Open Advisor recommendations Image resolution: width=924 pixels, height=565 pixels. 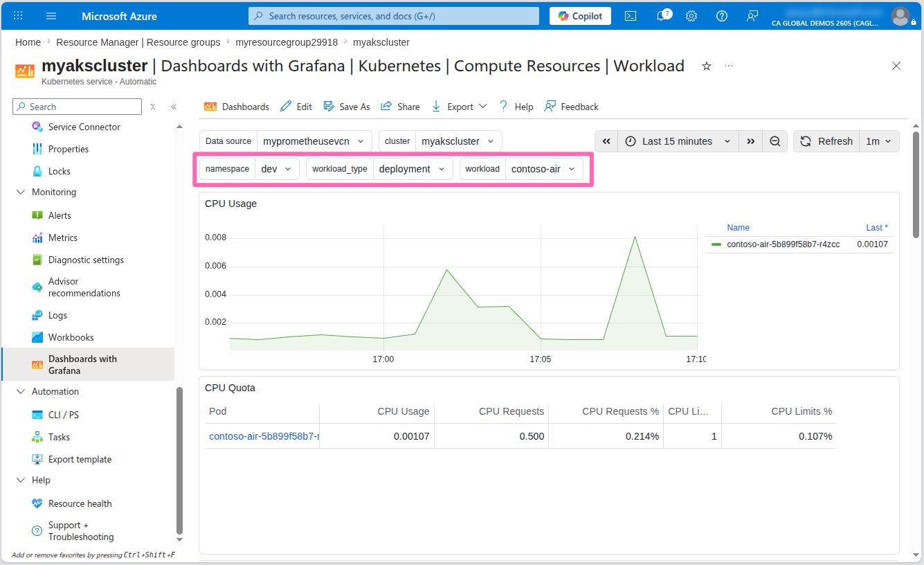[x=84, y=287]
